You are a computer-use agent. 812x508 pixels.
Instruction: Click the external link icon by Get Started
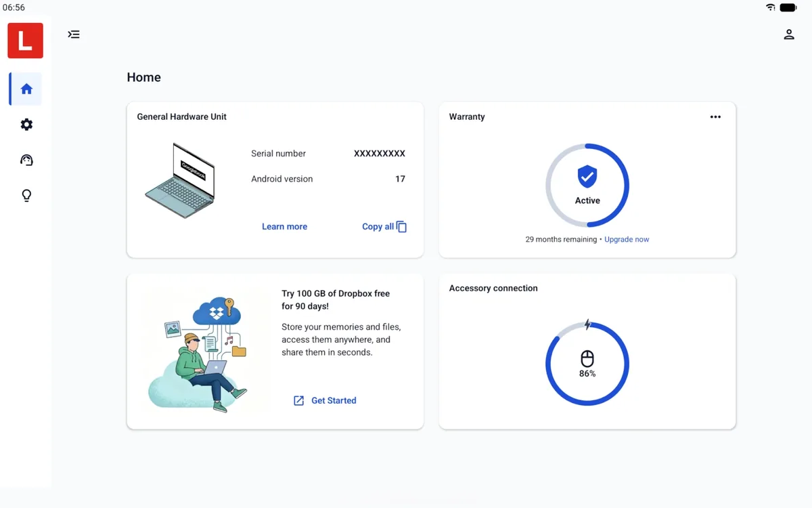coord(298,401)
